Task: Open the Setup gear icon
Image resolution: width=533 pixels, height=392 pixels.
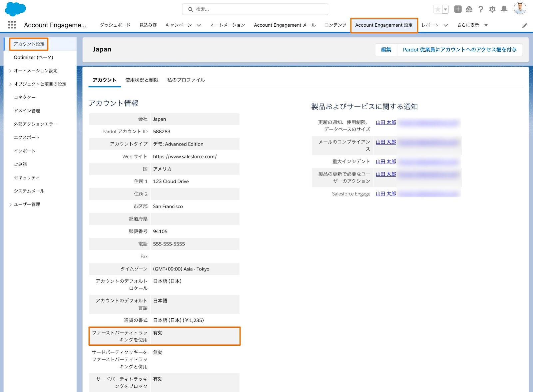Action: pyautogui.click(x=492, y=9)
